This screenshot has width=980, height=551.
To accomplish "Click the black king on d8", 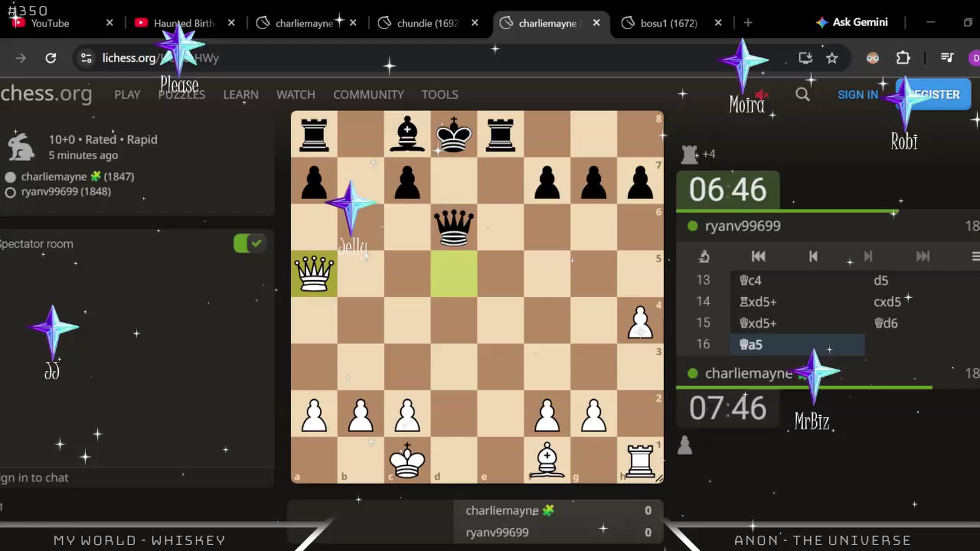I will [454, 134].
